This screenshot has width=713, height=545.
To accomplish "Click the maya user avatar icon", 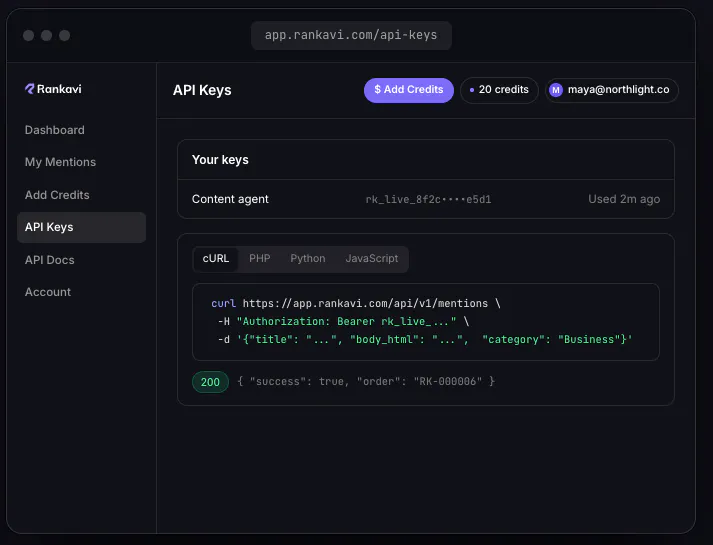I will [556, 90].
